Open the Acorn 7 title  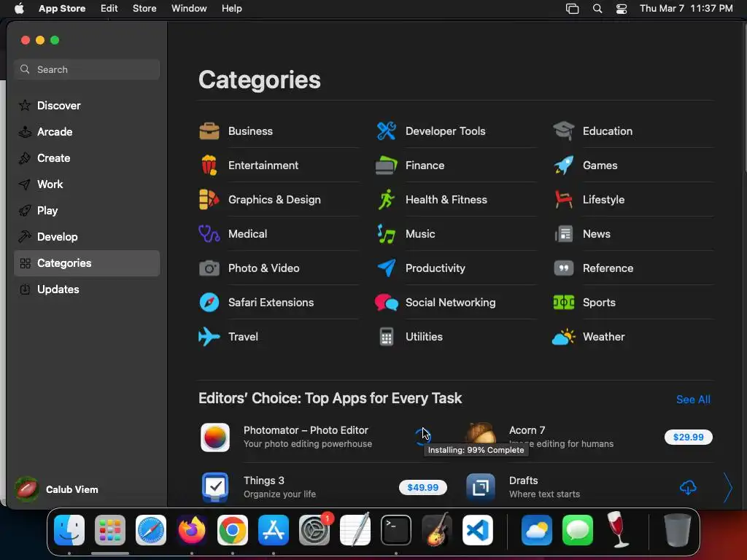(x=527, y=430)
